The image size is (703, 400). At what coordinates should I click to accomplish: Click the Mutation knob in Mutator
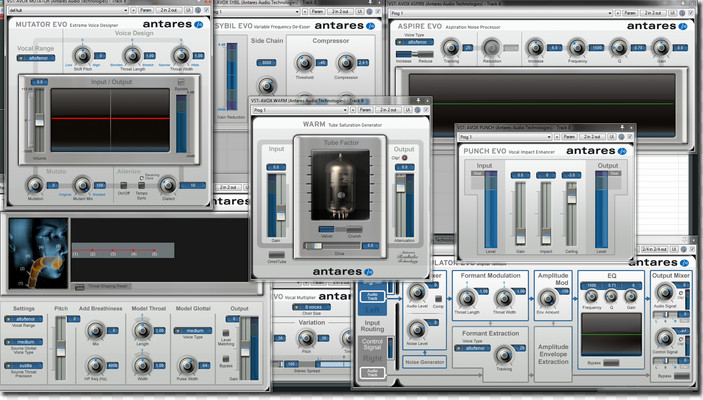(35, 185)
